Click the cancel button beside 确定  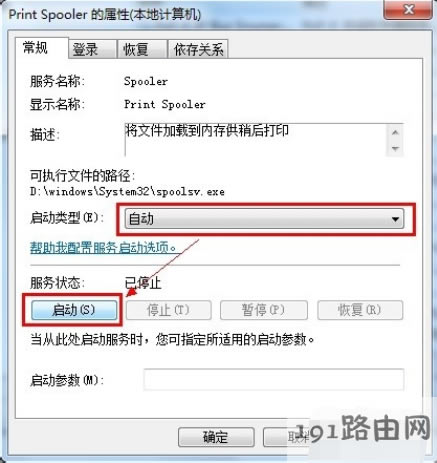pyautogui.click(x=287, y=437)
